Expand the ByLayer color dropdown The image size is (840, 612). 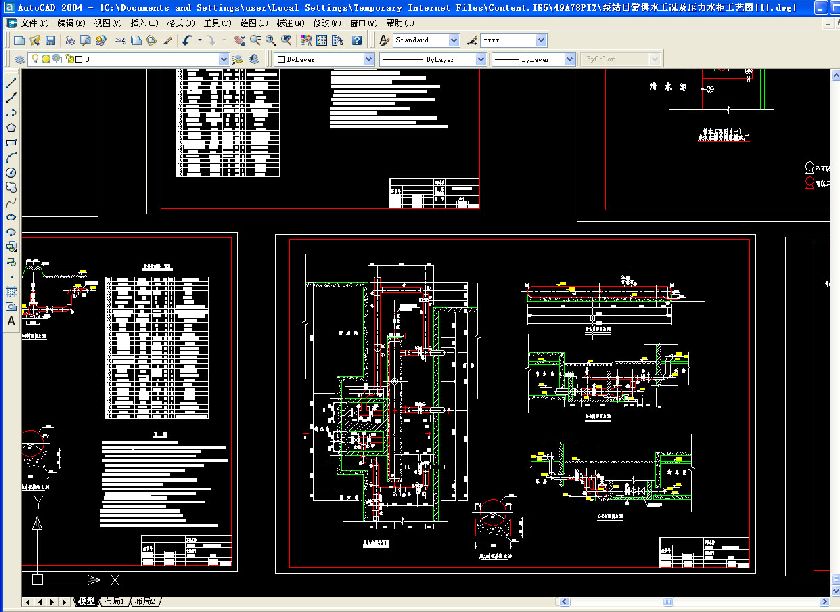point(369,59)
